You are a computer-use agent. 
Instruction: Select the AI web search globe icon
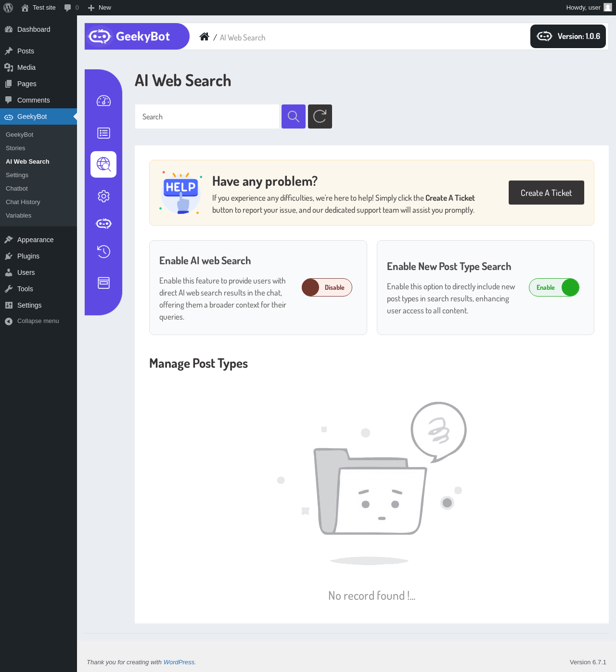click(x=103, y=164)
